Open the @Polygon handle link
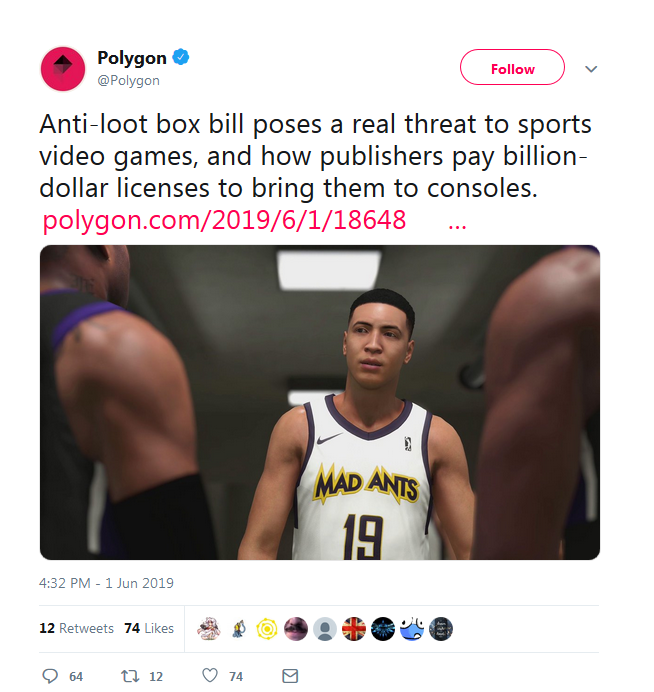The image size is (654, 692). click(128, 80)
